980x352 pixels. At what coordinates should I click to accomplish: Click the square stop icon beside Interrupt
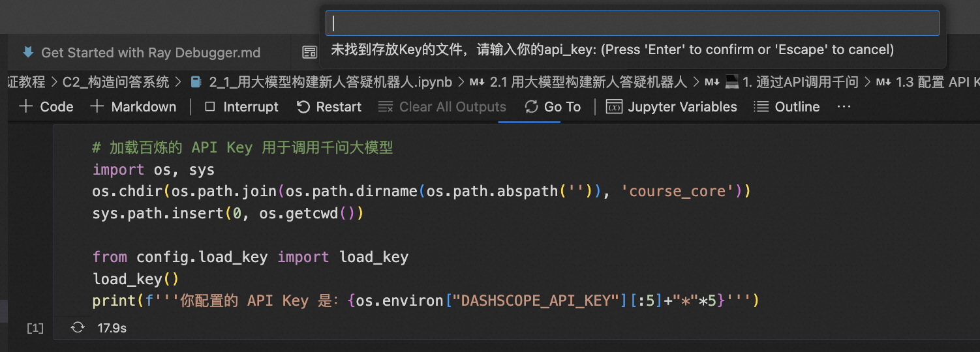209,106
